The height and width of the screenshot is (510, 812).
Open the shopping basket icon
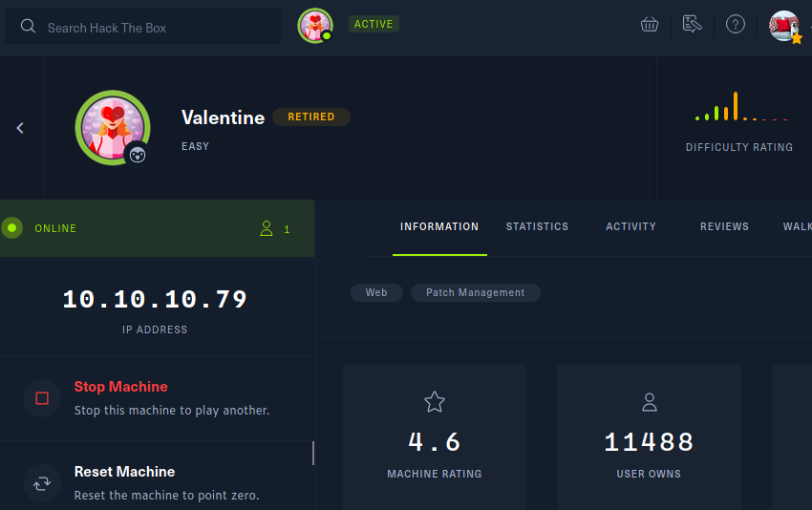[650, 24]
